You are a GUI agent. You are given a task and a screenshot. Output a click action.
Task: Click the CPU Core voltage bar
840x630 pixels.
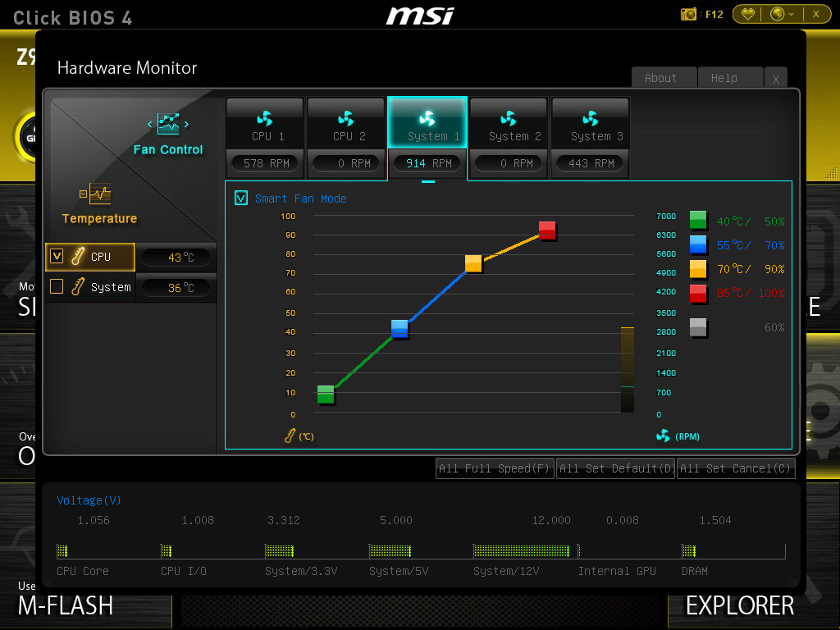point(62,550)
